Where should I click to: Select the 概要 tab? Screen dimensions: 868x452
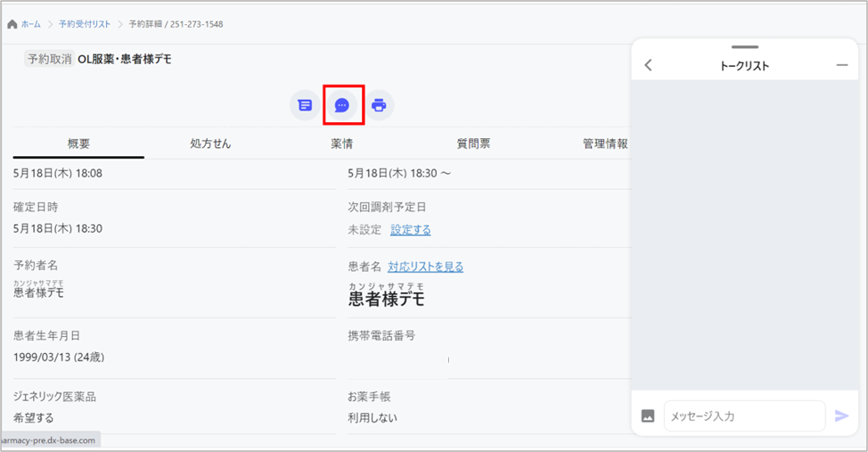[78, 144]
